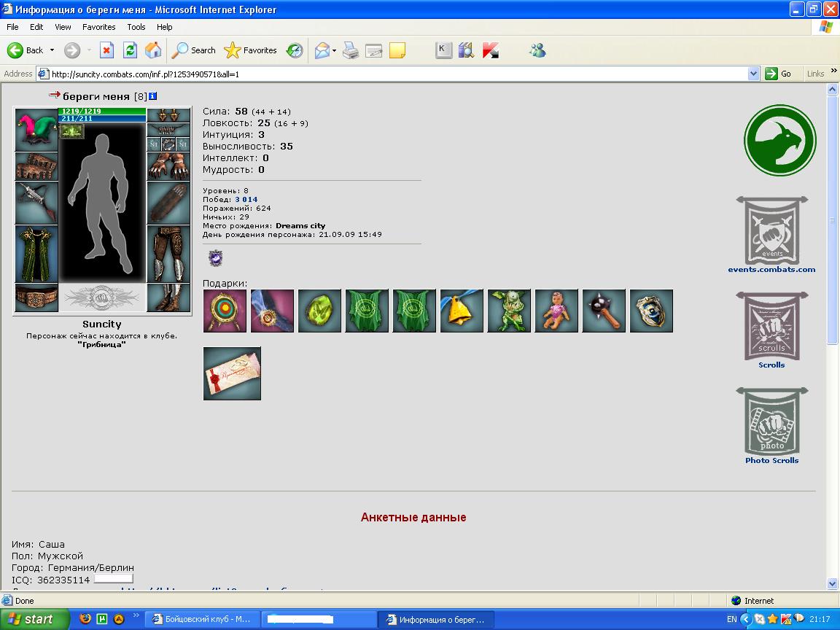Click the purple clan badge icon

click(x=215, y=258)
